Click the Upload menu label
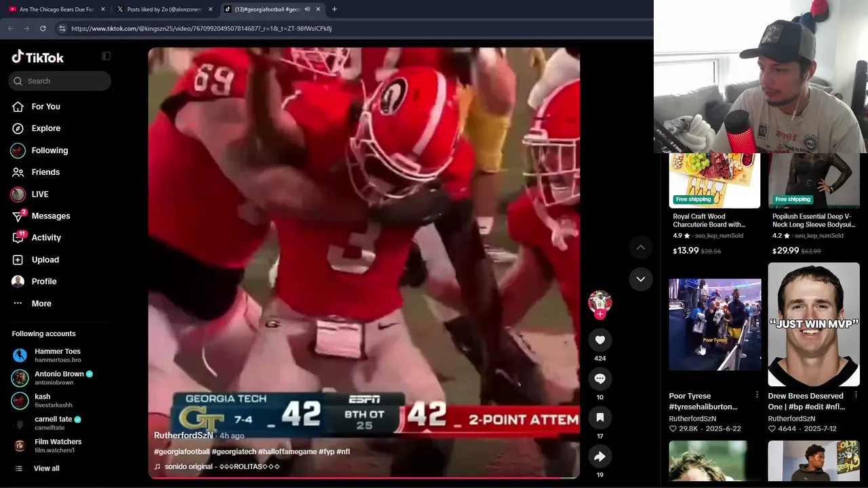The height and width of the screenshot is (488, 868). pyautogui.click(x=45, y=260)
